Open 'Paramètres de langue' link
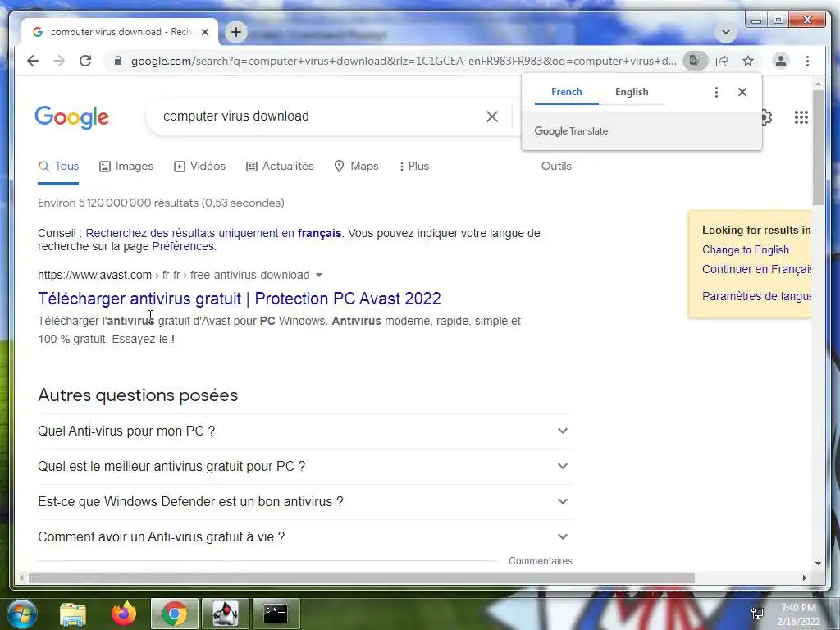840x630 pixels. (x=756, y=295)
